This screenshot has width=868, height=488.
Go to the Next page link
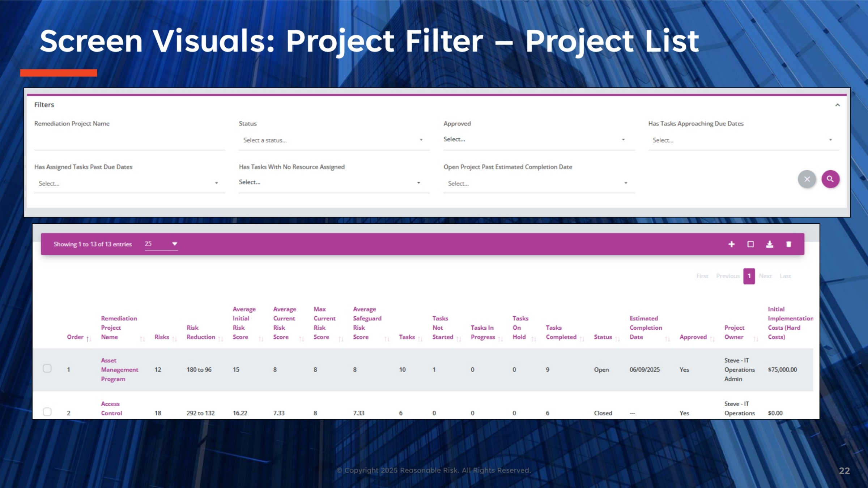click(x=765, y=276)
